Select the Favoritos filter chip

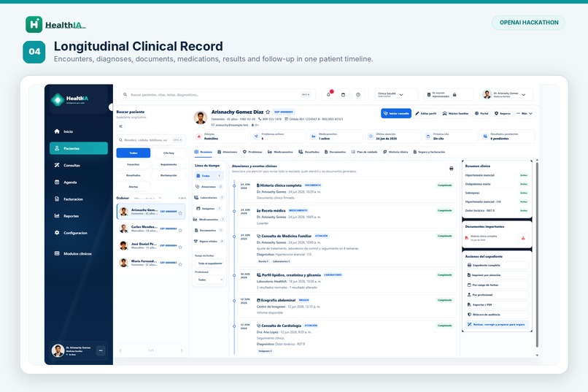tap(134, 164)
